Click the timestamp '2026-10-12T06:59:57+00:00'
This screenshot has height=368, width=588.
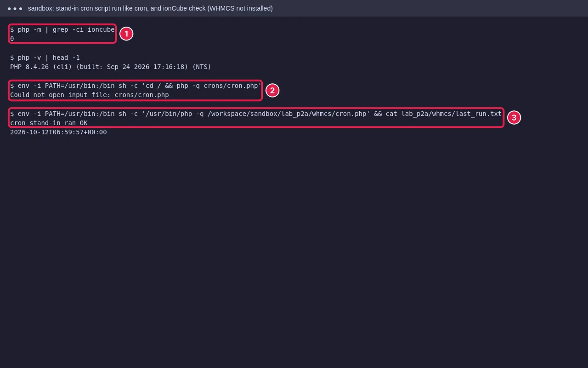58,132
